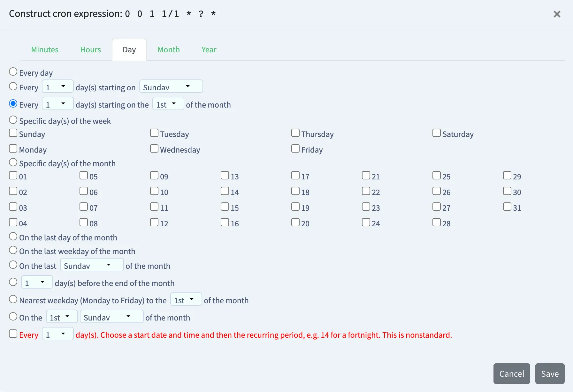Open the On the last Sunday dropdown
The width and height of the screenshot is (573, 392).
(92, 265)
